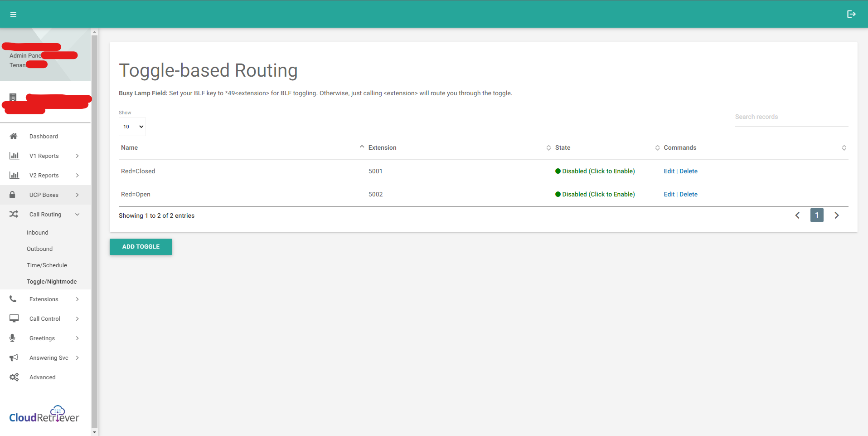The width and height of the screenshot is (868, 436).
Task: Click the Extensions phone icon
Action: [x=13, y=299]
